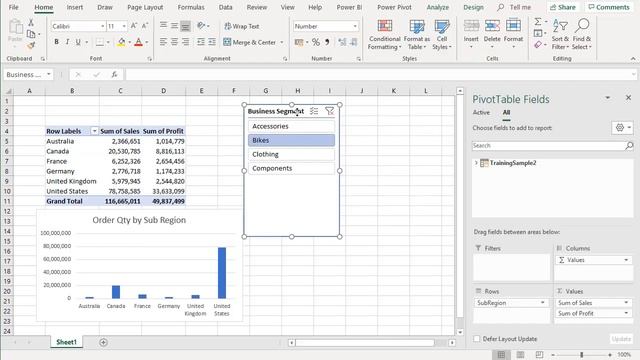Open the Number format dropdown
The width and height of the screenshot is (640, 360).
click(x=355, y=26)
